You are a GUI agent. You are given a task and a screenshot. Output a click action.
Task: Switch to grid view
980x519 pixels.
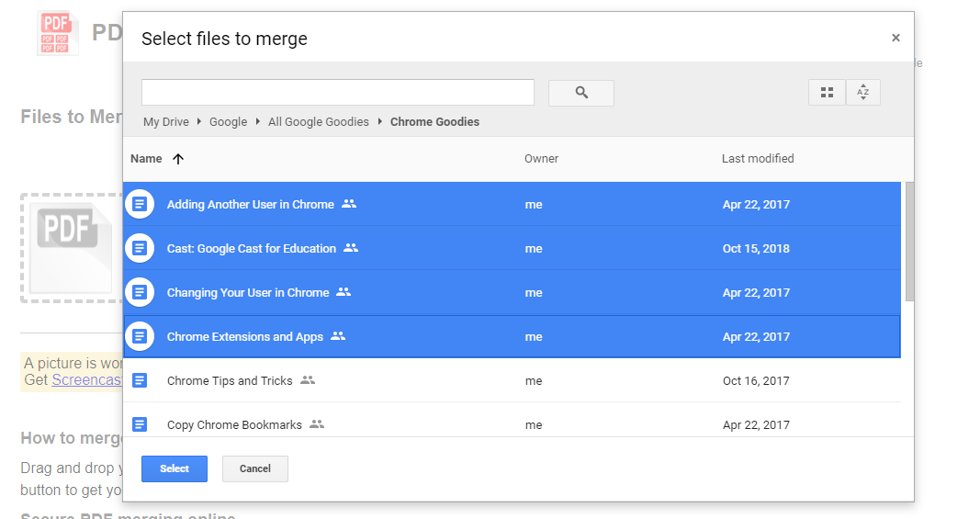tap(827, 93)
